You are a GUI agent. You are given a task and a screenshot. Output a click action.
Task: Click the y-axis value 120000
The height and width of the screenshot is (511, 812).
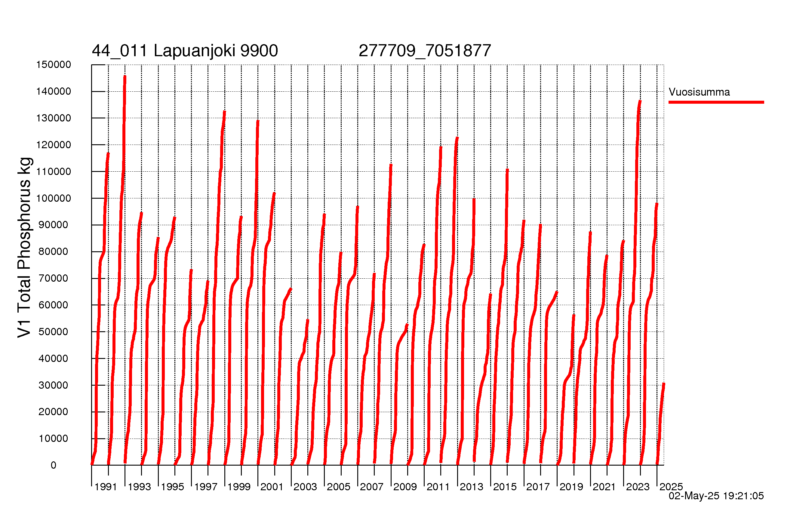click(54, 145)
